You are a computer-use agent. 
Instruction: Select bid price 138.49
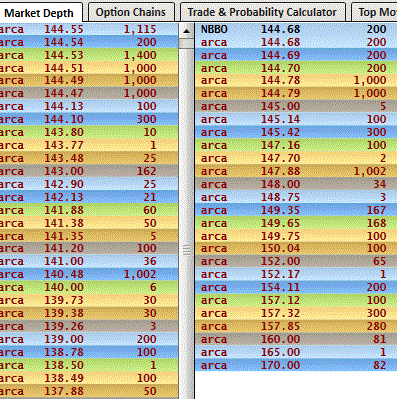point(64,378)
